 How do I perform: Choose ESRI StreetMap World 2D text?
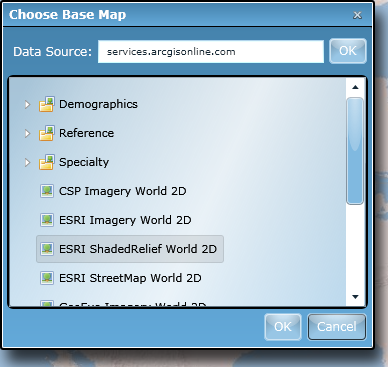130,278
